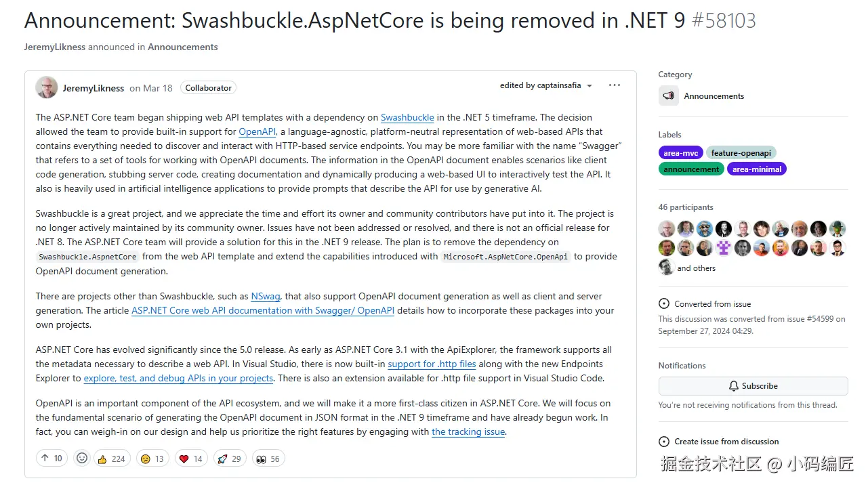This screenshot has height=487, width=868.
Task: Click the rocket reaction icon
Action: [222, 459]
